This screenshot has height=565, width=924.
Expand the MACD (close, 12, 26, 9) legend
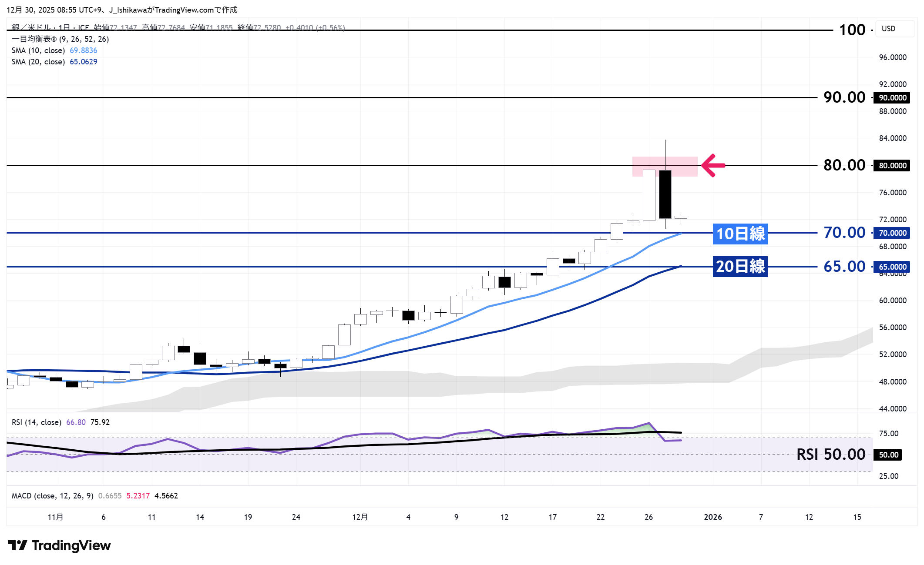[x=52, y=496]
